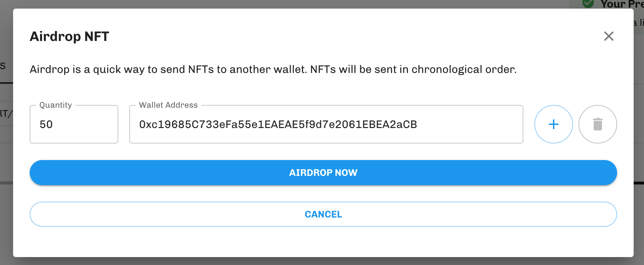
Task: Click the airdrop description text
Action: click(273, 69)
